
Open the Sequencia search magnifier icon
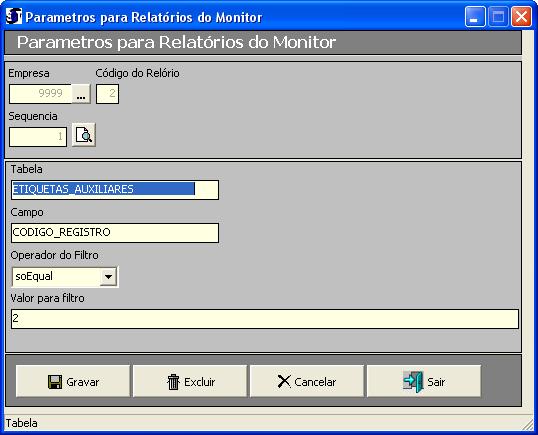(84, 135)
